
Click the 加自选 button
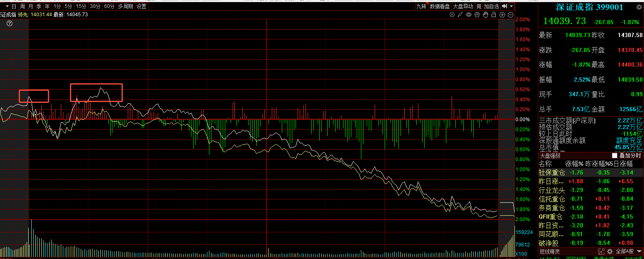coord(491,6)
